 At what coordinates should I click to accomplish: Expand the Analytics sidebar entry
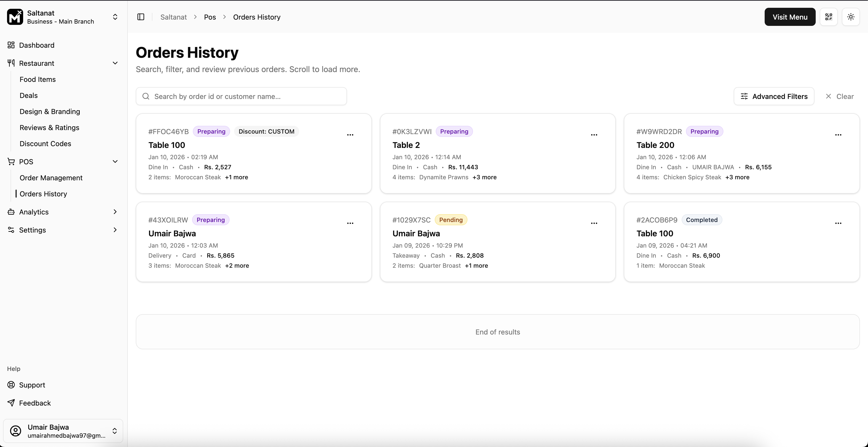(x=115, y=212)
